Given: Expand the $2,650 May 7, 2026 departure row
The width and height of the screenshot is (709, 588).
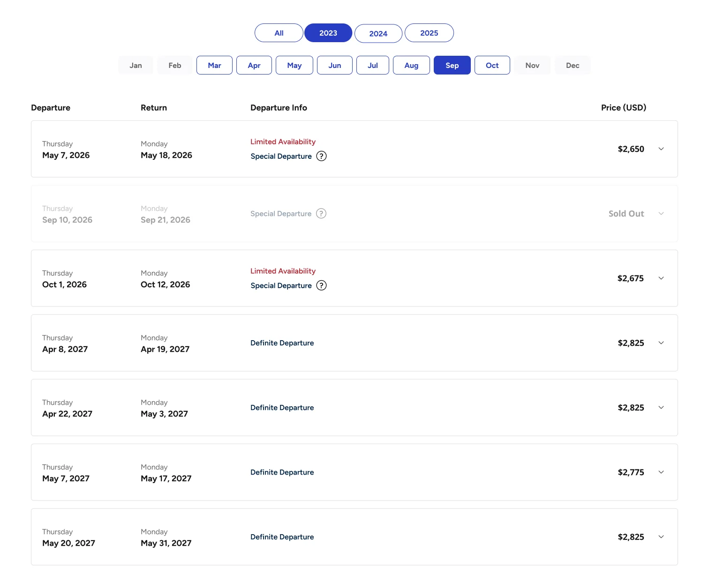Looking at the screenshot, I should pyautogui.click(x=661, y=149).
